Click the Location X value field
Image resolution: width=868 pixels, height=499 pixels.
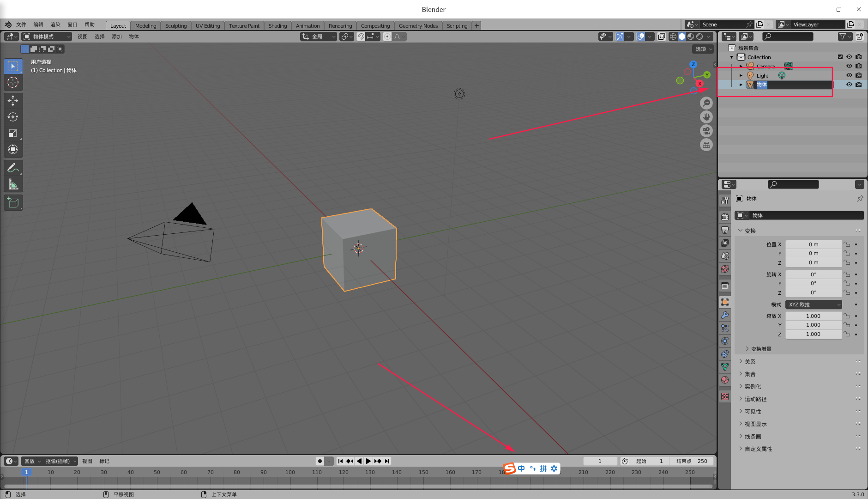tap(814, 244)
